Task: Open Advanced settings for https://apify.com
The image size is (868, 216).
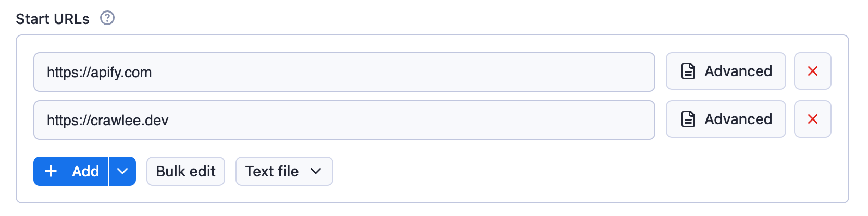Action: 726,71
